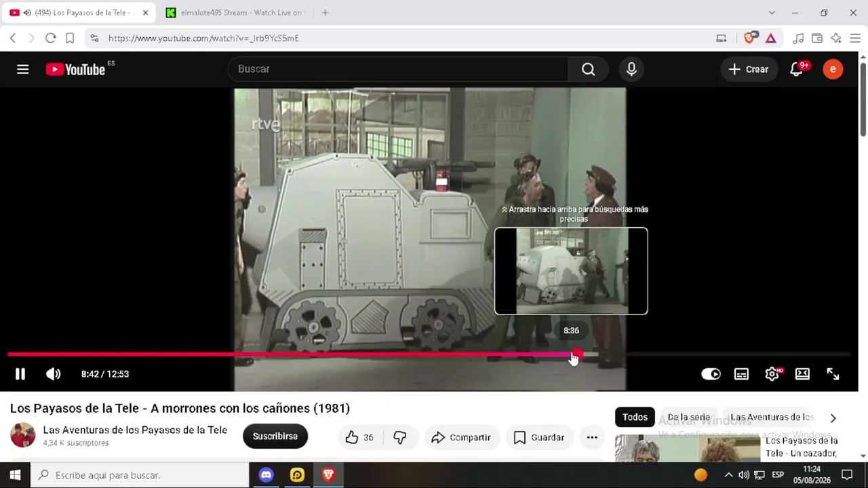868x488 pixels.
Task: Open the tab search dropdown arrow
Action: (x=772, y=13)
